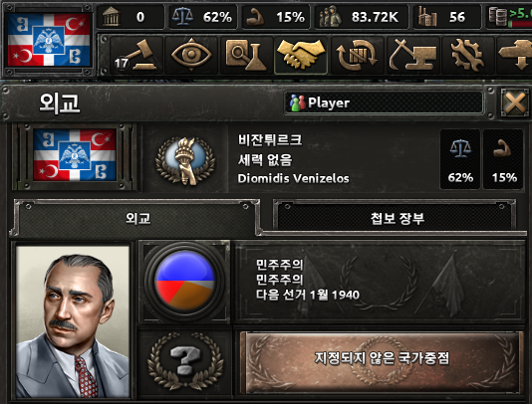Image resolution: width=532 pixels, height=404 pixels.
Task: Click factories count 56 indicator
Action: click(446, 17)
